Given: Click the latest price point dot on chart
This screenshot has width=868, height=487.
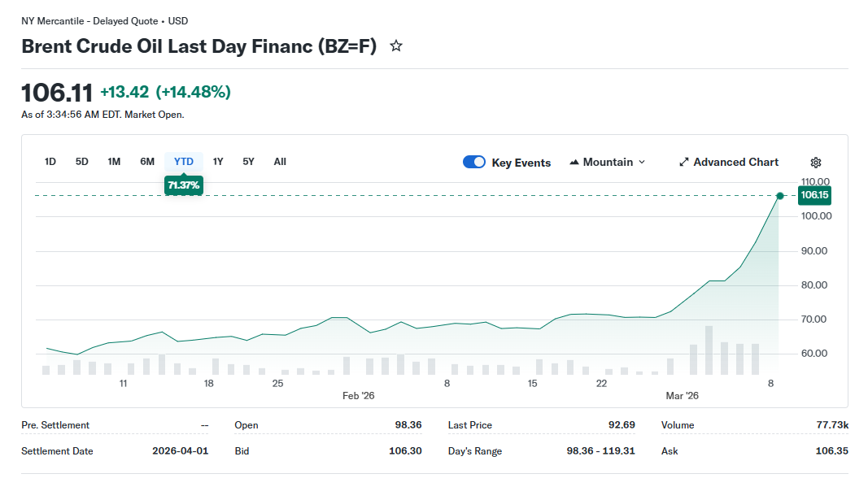Looking at the screenshot, I should pos(780,196).
